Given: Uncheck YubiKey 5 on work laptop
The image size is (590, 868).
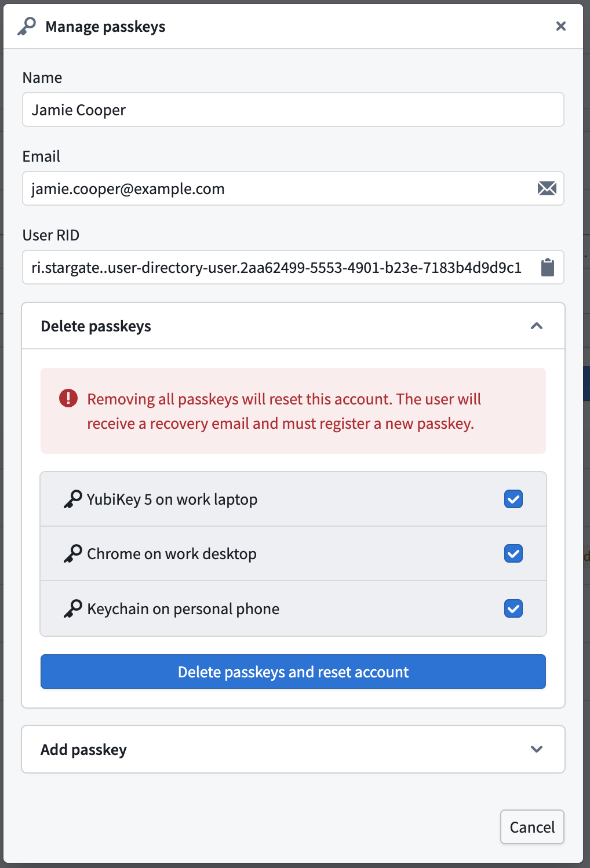Looking at the screenshot, I should (513, 499).
